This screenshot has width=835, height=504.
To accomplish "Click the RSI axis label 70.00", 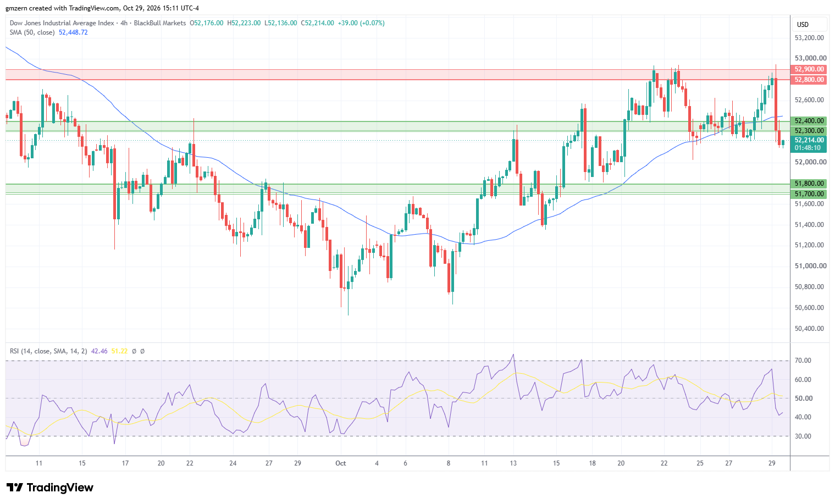I will coord(803,361).
